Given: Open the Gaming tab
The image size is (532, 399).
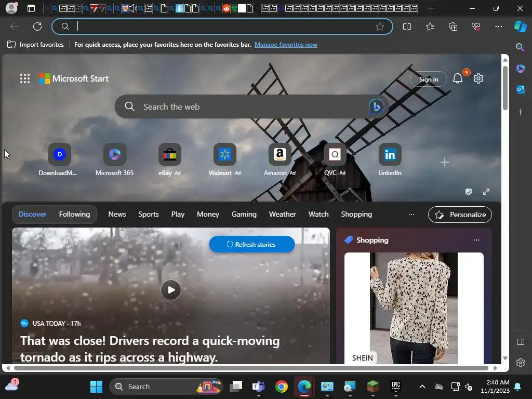Looking at the screenshot, I should tap(244, 215).
